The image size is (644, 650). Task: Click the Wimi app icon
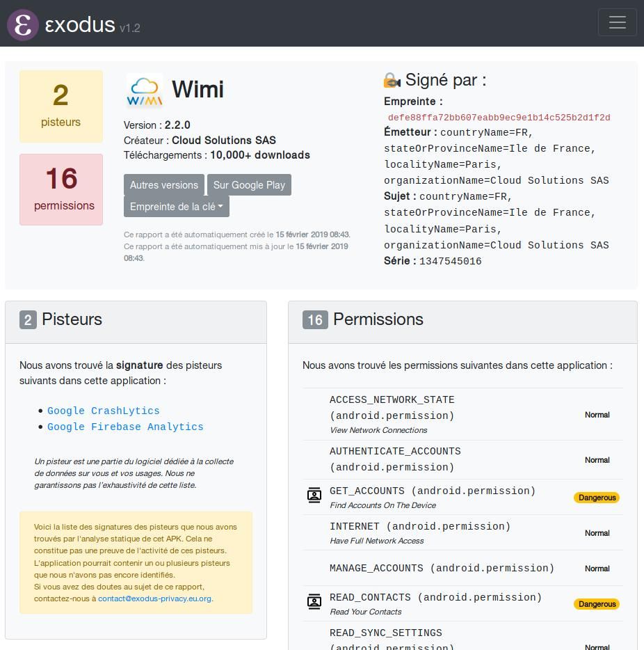[145, 91]
